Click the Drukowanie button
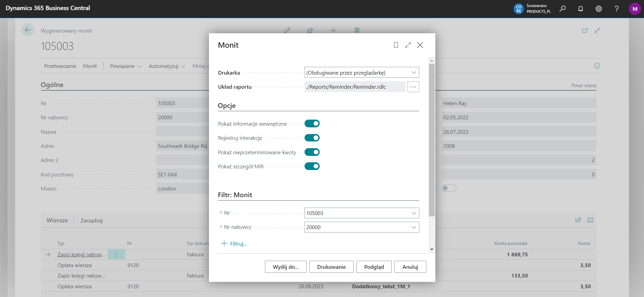Image resolution: width=644 pixels, height=297 pixels. pyautogui.click(x=331, y=267)
